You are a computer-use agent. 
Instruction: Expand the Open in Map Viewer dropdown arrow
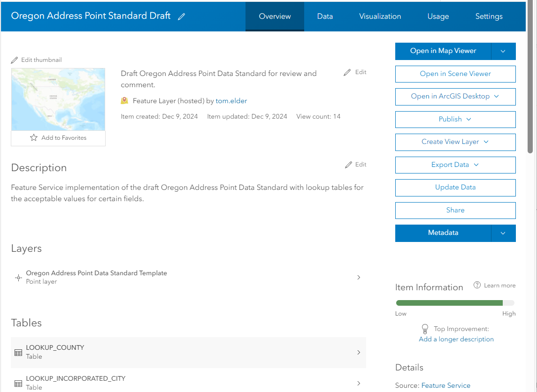(x=503, y=51)
